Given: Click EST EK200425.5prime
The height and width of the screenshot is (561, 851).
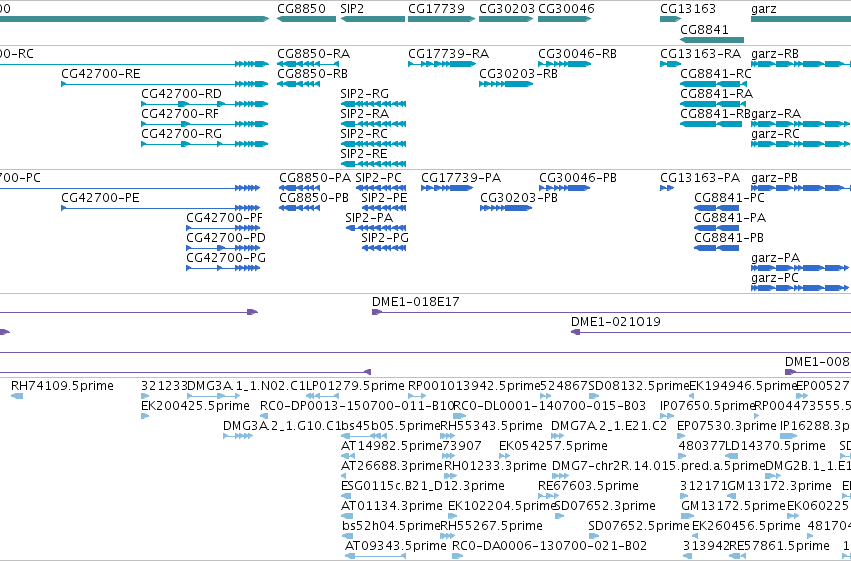Looking at the screenshot, I should click(145, 417).
